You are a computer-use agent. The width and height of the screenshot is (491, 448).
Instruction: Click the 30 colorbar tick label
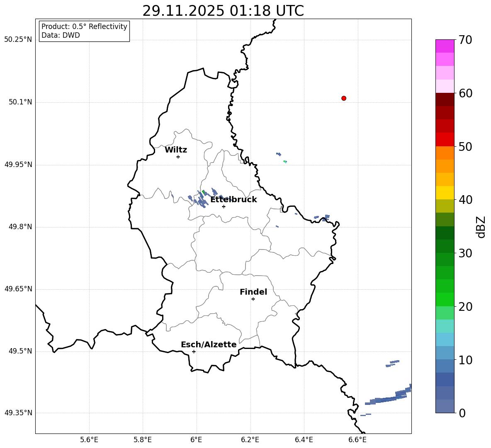click(465, 253)
